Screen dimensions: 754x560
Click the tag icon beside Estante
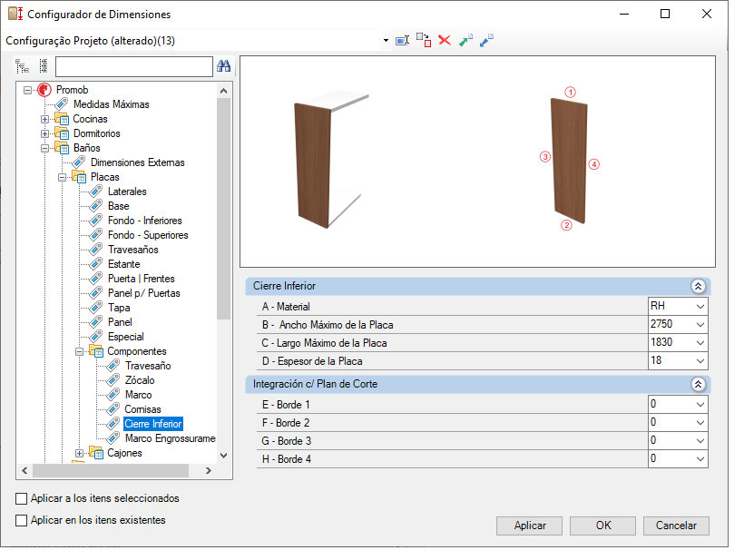point(96,264)
